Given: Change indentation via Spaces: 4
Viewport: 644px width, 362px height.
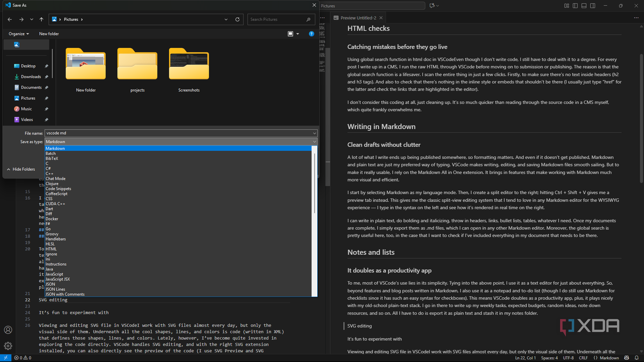Looking at the screenshot, I should click(549, 358).
